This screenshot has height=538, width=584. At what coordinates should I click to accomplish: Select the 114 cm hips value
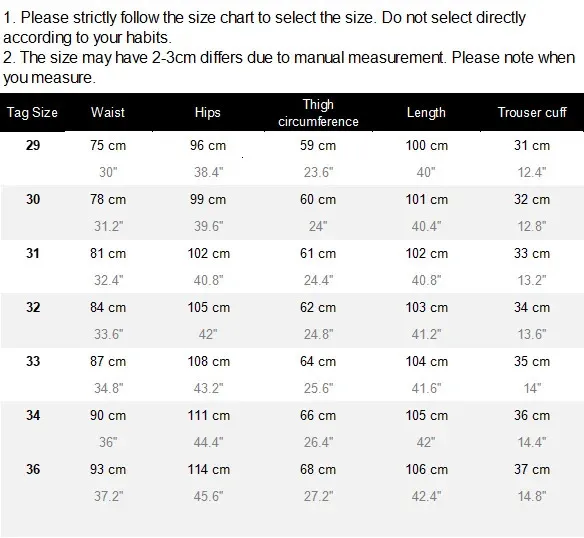coord(209,469)
